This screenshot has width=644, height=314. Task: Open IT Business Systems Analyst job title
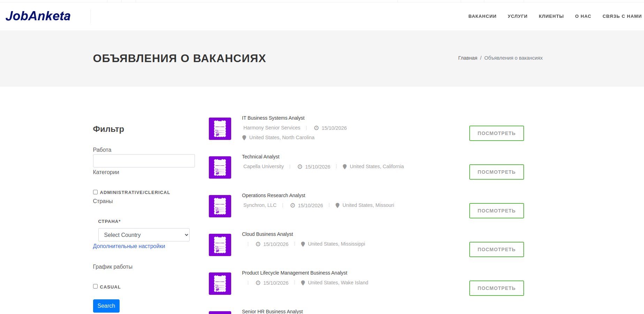click(273, 118)
